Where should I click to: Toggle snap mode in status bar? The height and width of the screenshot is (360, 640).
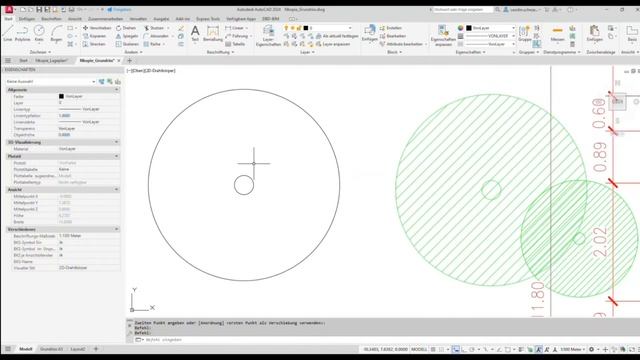coord(442,349)
